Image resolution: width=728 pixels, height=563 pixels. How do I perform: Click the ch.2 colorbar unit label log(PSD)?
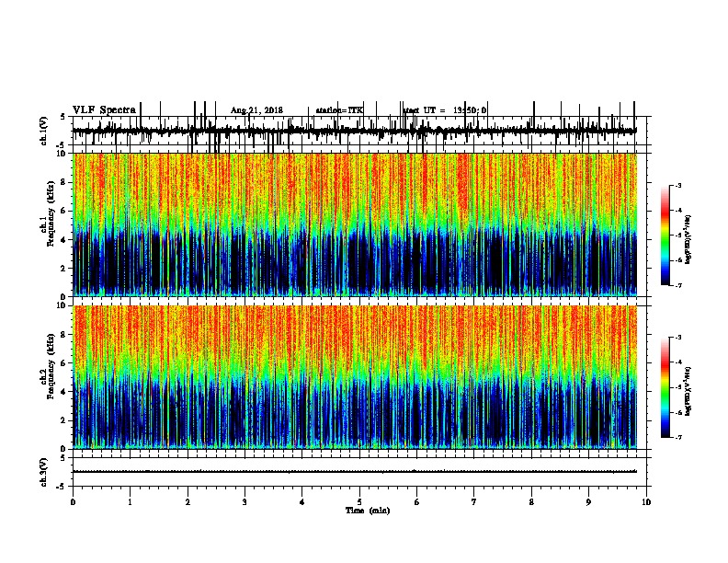click(x=688, y=391)
